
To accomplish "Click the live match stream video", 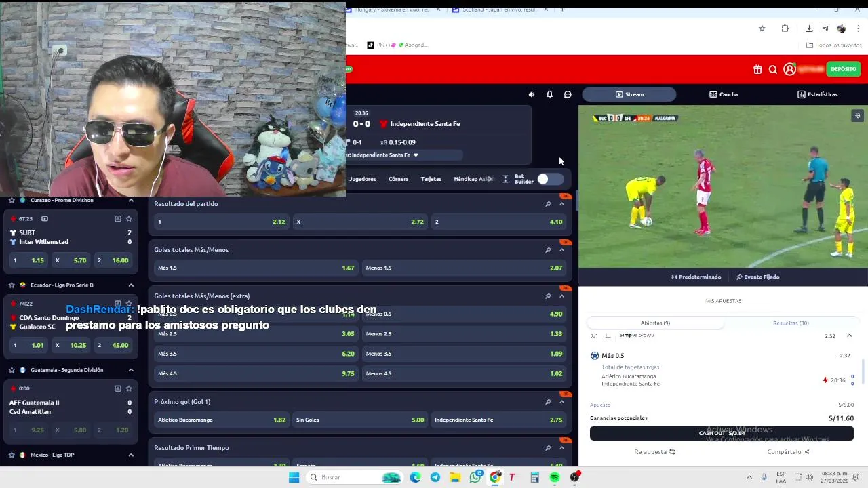I will tap(723, 186).
